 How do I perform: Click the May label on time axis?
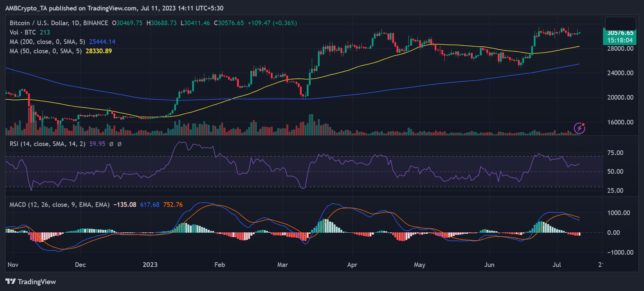pos(420,265)
